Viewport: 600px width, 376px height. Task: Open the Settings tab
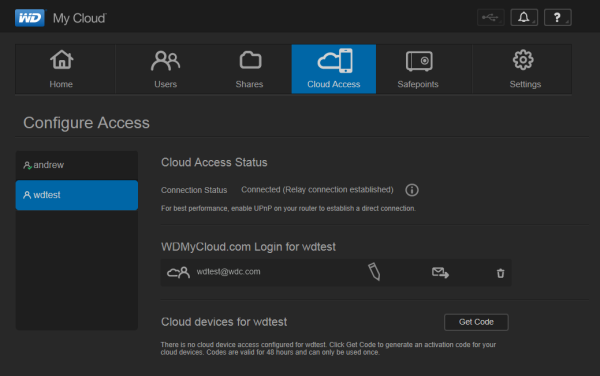pyautogui.click(x=522, y=69)
